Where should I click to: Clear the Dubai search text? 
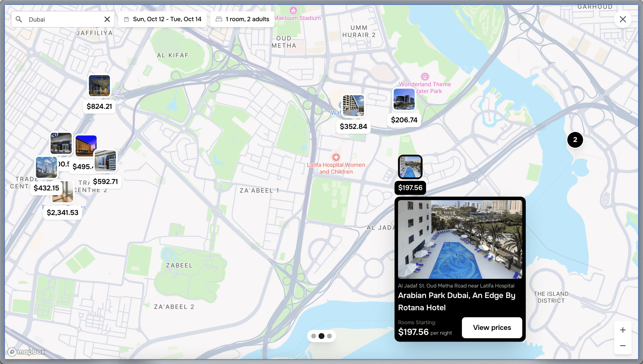click(107, 19)
